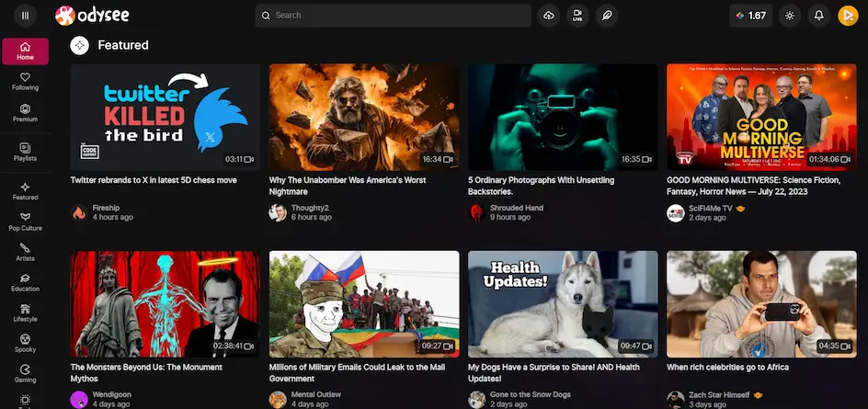Click the 01:34:06 duration badge

click(829, 159)
